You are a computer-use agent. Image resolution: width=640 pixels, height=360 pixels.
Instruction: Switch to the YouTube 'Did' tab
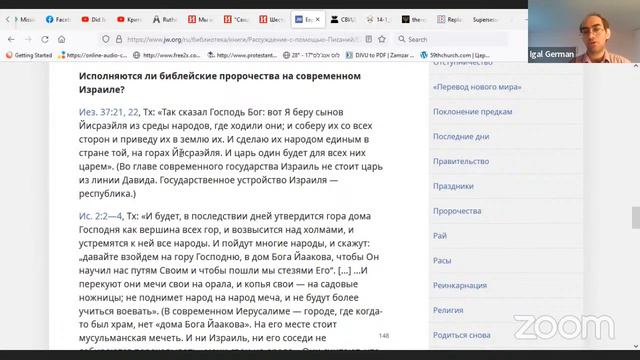tap(94, 19)
